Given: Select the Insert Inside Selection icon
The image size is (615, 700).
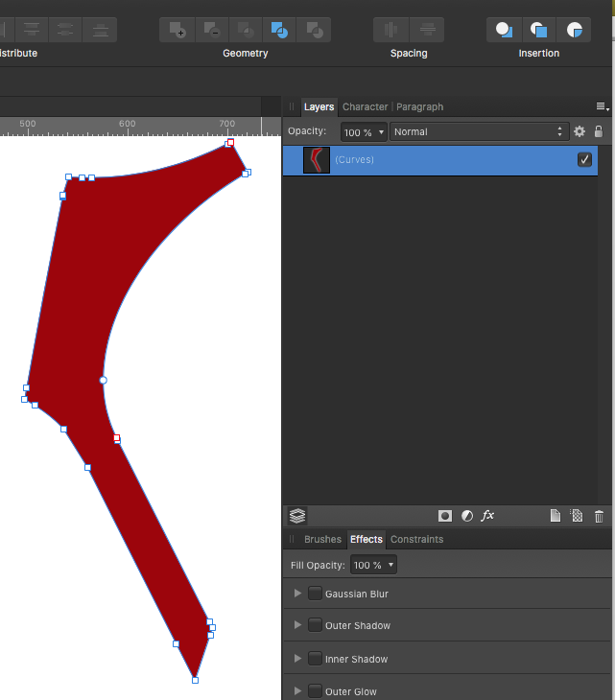Looking at the screenshot, I should coord(574,30).
